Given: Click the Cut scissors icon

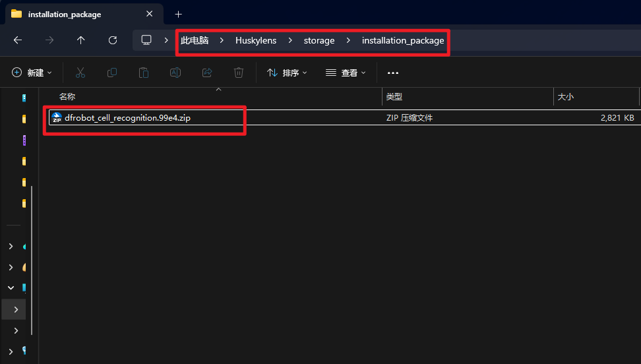Looking at the screenshot, I should 80,73.
